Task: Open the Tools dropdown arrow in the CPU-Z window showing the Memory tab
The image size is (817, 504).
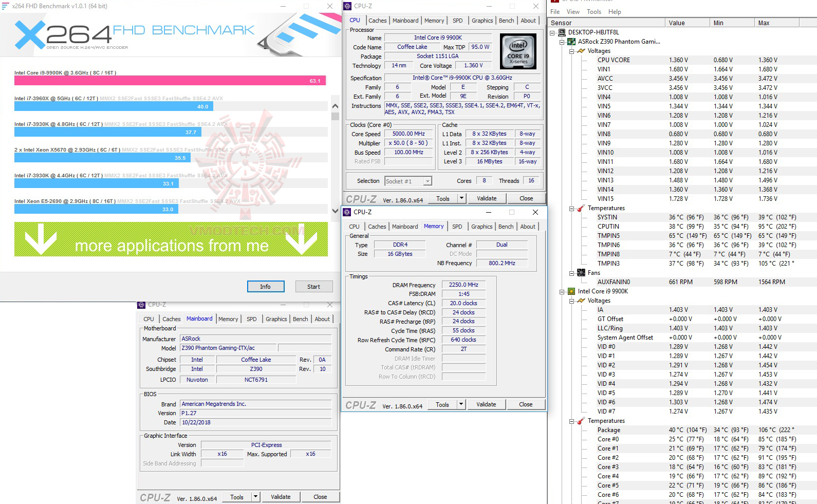Action: [461, 404]
